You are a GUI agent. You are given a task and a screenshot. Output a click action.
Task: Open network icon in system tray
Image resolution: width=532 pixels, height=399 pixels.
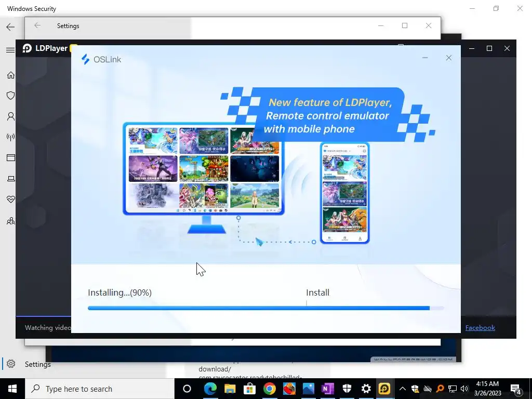453,389
